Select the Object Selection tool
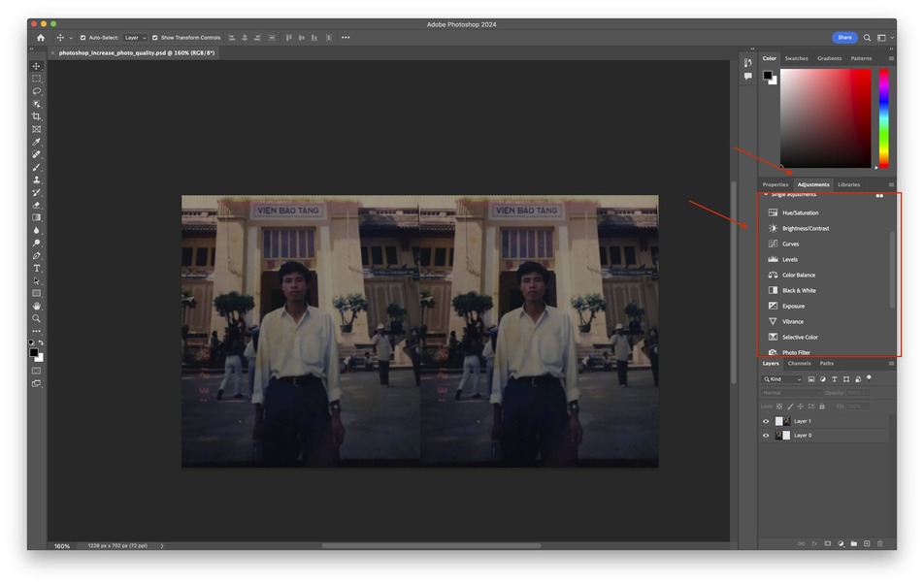Viewport: 924px width, 586px height. tap(37, 104)
